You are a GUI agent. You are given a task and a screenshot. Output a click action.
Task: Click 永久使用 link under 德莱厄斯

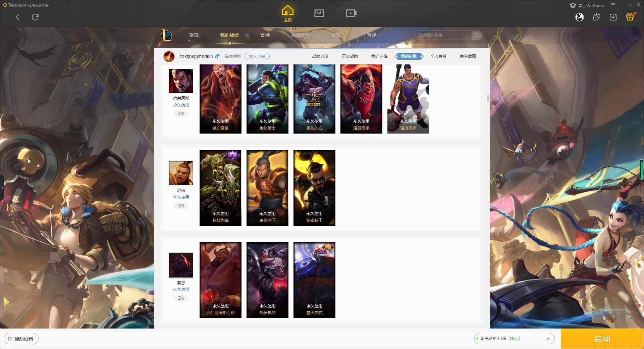181,105
